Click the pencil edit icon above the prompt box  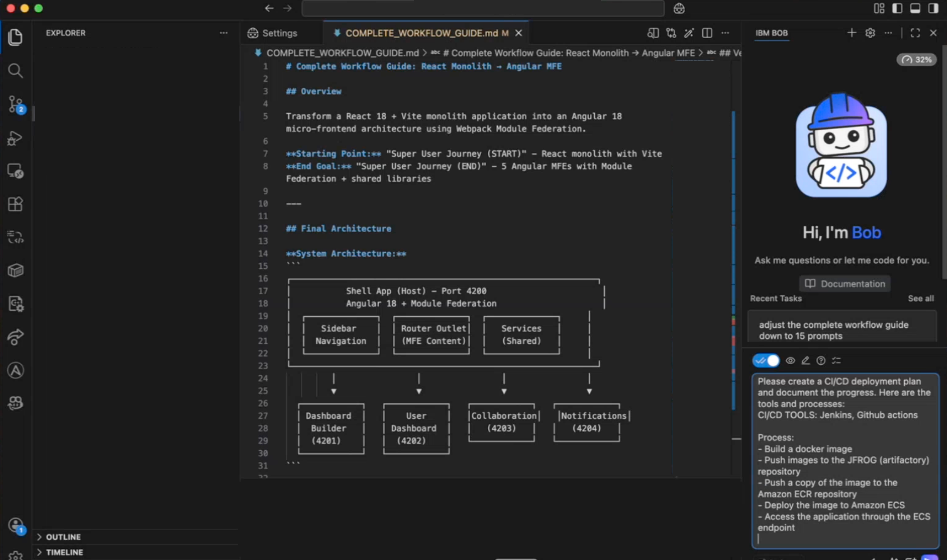pyautogui.click(x=805, y=360)
